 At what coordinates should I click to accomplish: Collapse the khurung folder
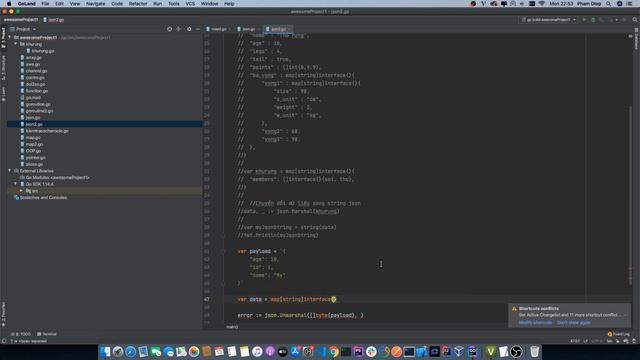(16, 44)
